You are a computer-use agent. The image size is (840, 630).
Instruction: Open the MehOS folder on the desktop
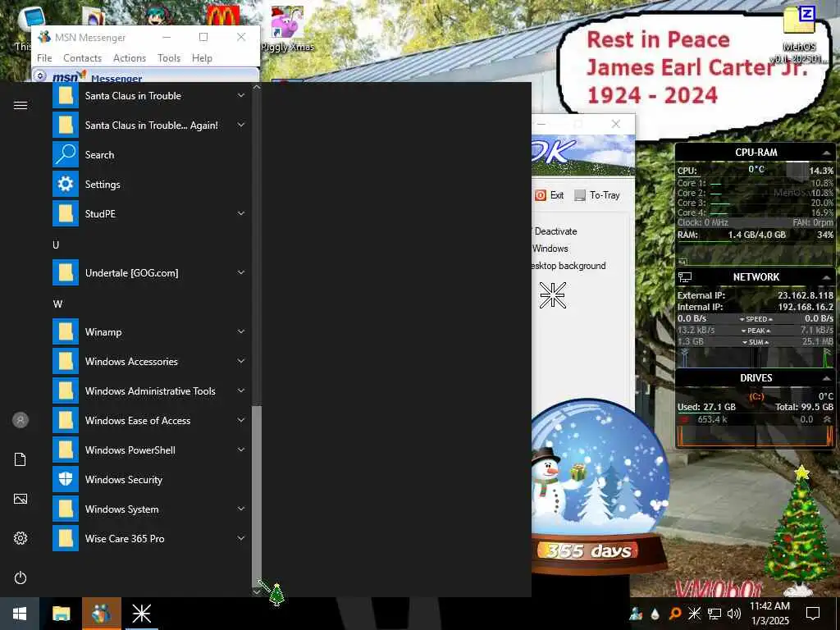(799, 33)
